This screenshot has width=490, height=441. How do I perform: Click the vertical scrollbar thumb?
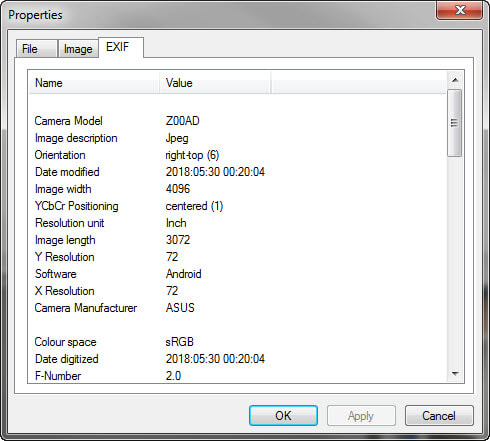455,123
